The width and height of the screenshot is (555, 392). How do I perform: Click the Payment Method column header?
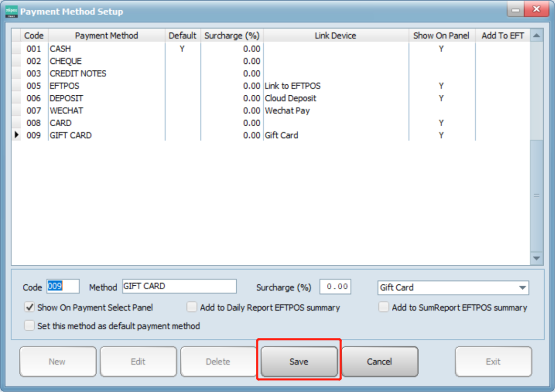(106, 36)
